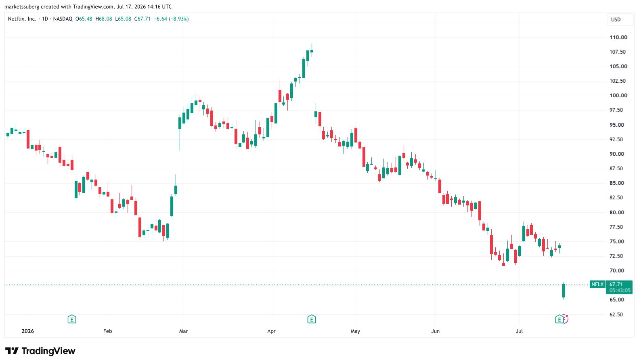
Task: Click the April earnings E marker
Action: [312, 320]
